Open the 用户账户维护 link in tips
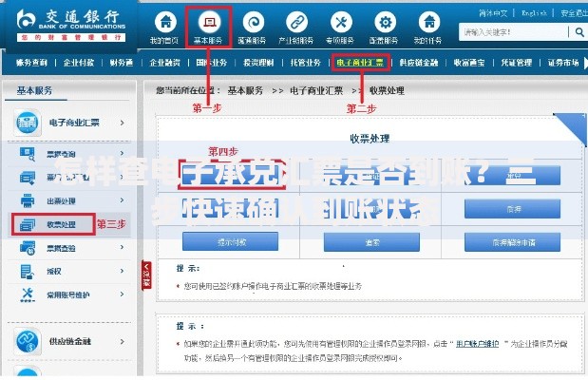Image resolution: width=588 pixels, height=380 pixels. (x=478, y=344)
